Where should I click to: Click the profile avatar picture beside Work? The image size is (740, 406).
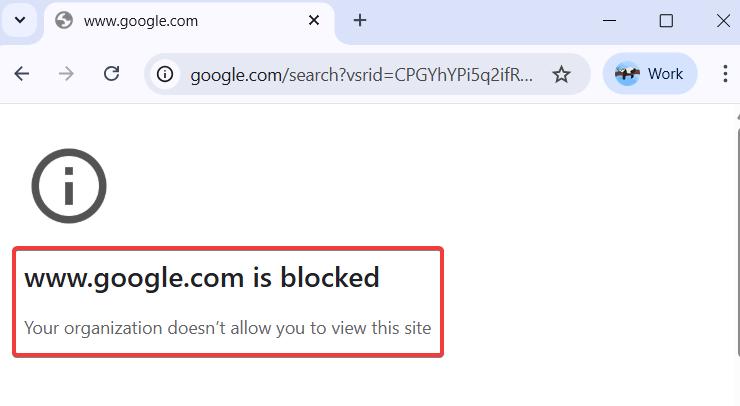[627, 74]
